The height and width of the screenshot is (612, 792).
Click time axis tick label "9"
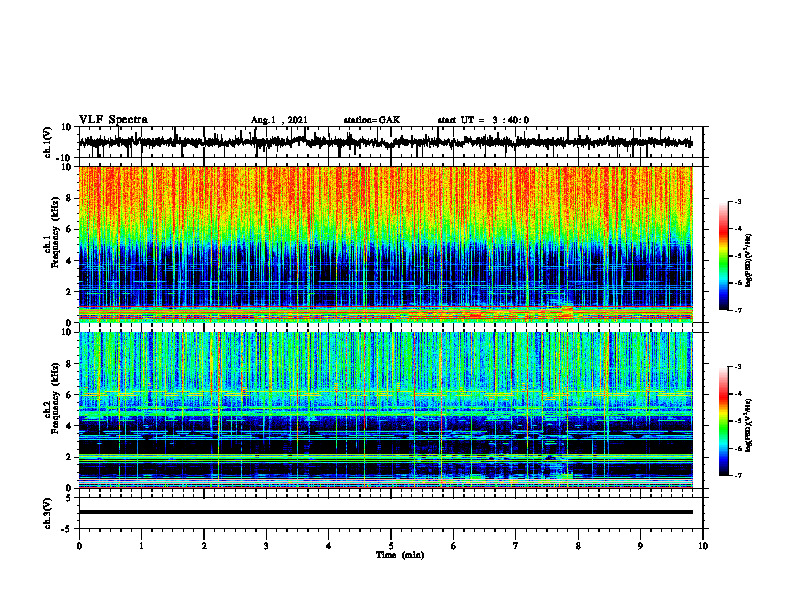pyautogui.click(x=640, y=546)
